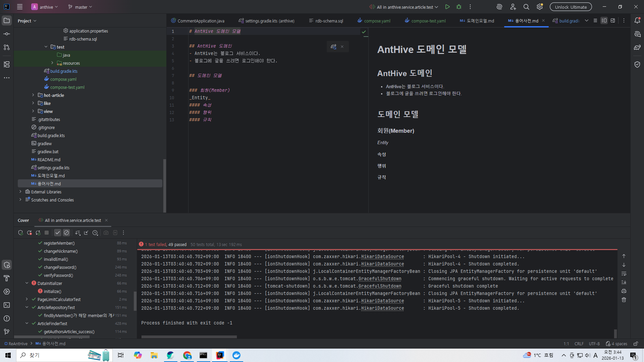
Task: Toggle the Show Ignored tests filter
Action: pyautogui.click(x=66, y=233)
